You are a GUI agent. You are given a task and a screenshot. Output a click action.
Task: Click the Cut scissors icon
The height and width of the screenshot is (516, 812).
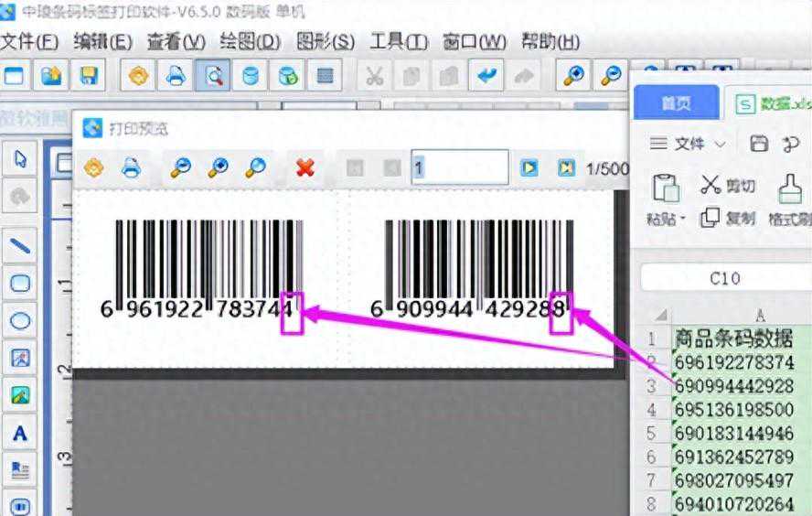374,76
